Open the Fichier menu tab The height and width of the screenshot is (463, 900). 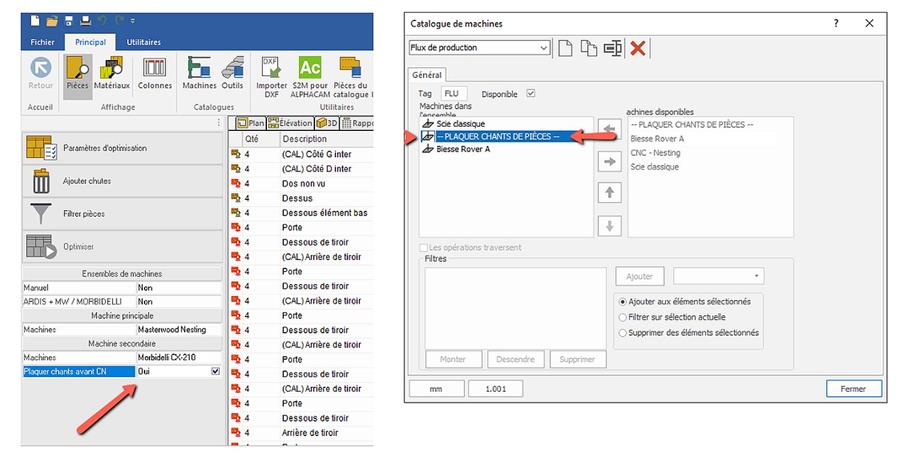click(42, 42)
